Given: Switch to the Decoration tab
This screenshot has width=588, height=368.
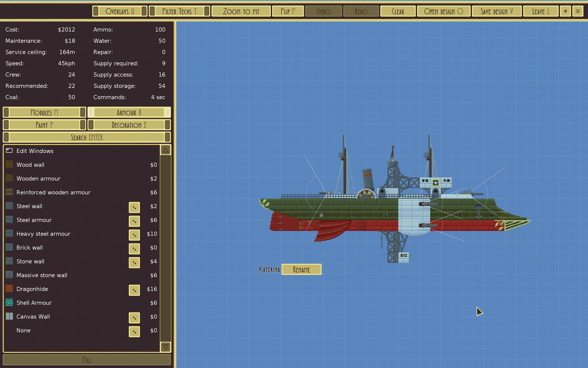Looking at the screenshot, I should 129,125.
